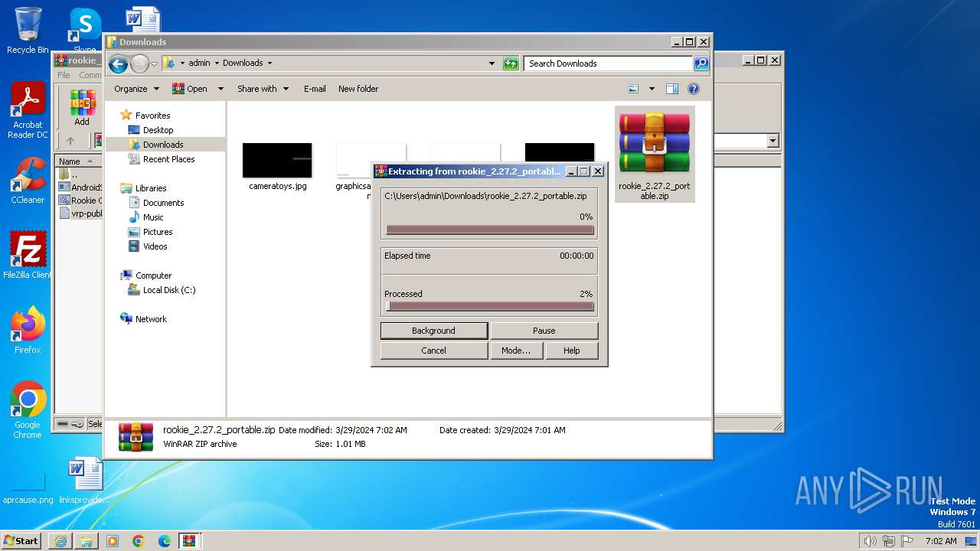Click the Help button in extraction dialog
The height and width of the screenshot is (551, 980).
coord(572,350)
